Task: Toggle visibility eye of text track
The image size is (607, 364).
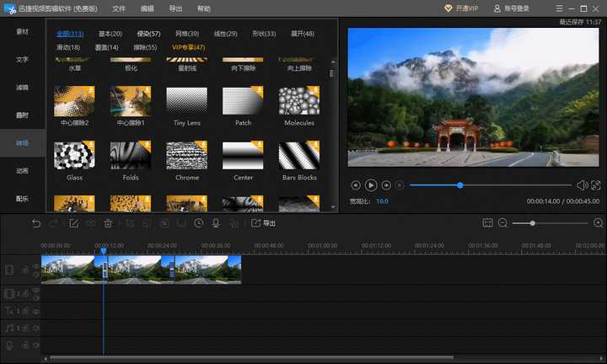Action: (36, 311)
